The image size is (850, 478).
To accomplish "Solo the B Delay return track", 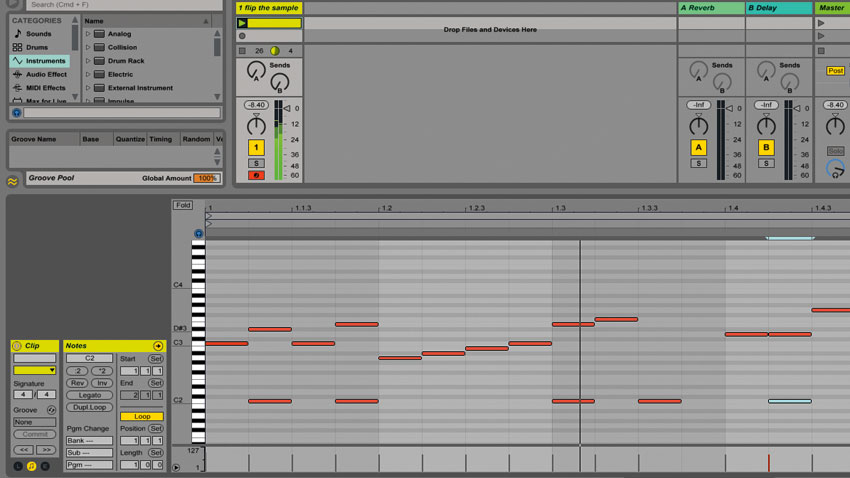I will (766, 163).
